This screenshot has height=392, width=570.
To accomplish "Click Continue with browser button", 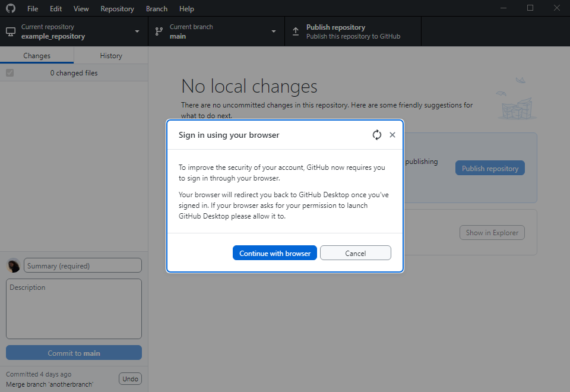I will [x=275, y=253].
